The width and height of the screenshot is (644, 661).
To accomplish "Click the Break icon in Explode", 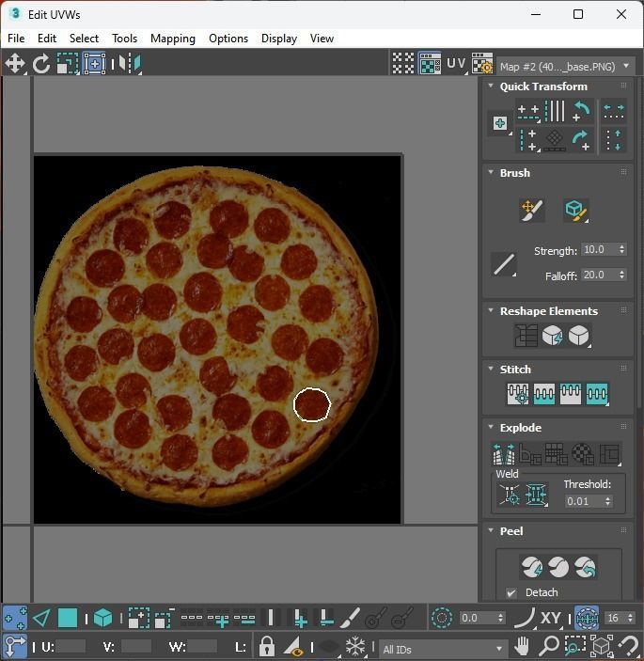I will click(x=504, y=454).
